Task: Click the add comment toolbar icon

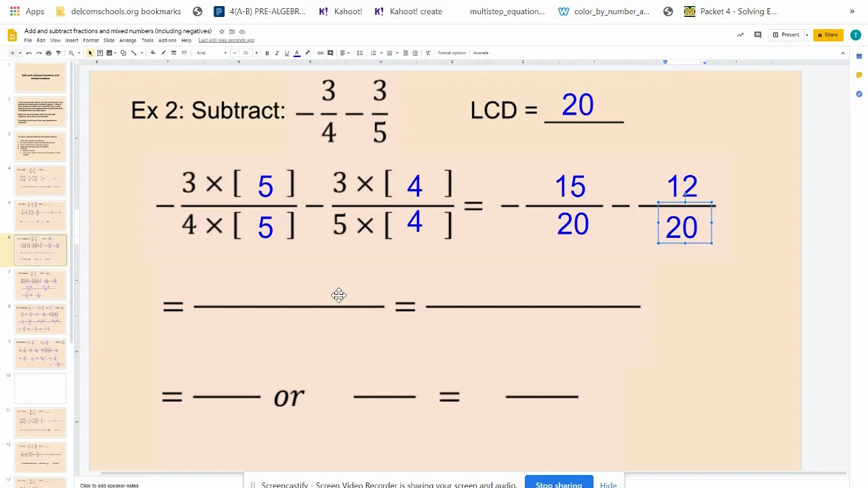Action: coord(330,53)
